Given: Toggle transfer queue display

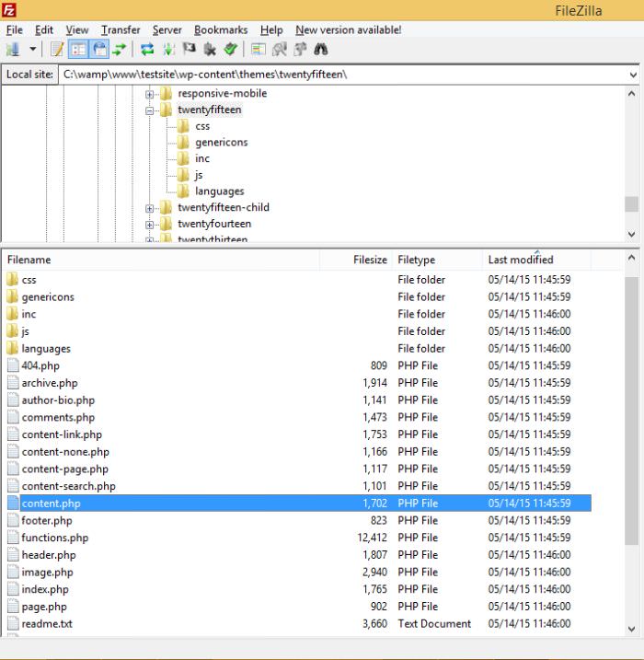Looking at the screenshot, I should pos(120,50).
